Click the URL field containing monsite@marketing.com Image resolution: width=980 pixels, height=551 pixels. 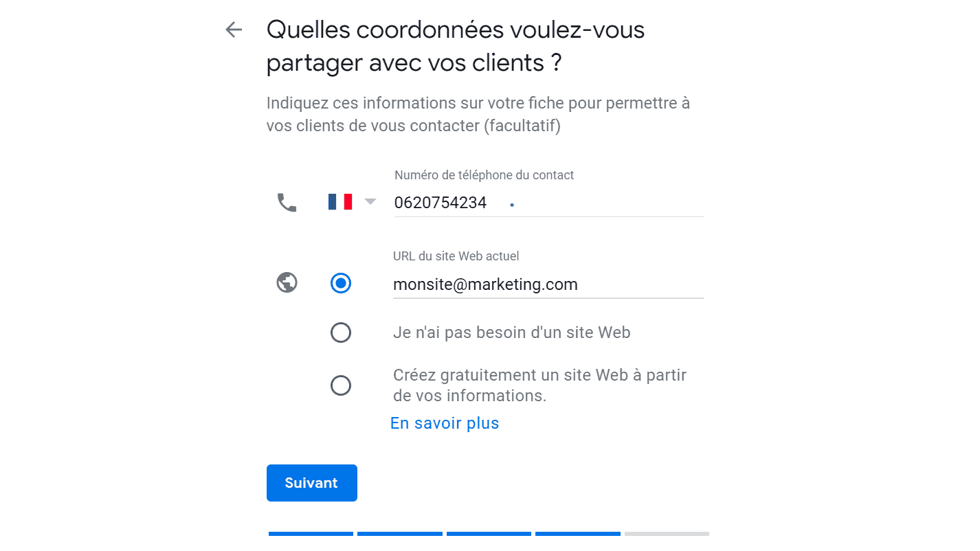click(x=548, y=284)
